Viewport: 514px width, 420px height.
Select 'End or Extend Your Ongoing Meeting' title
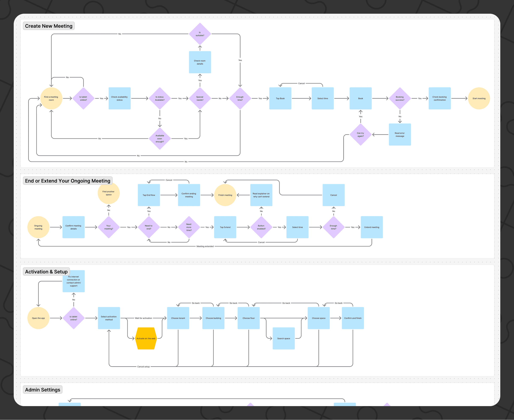click(x=67, y=181)
